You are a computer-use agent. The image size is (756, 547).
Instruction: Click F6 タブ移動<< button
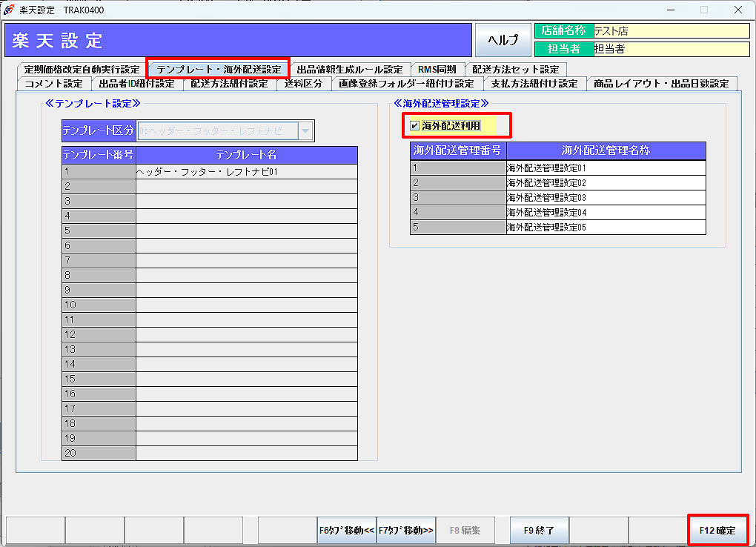[347, 530]
